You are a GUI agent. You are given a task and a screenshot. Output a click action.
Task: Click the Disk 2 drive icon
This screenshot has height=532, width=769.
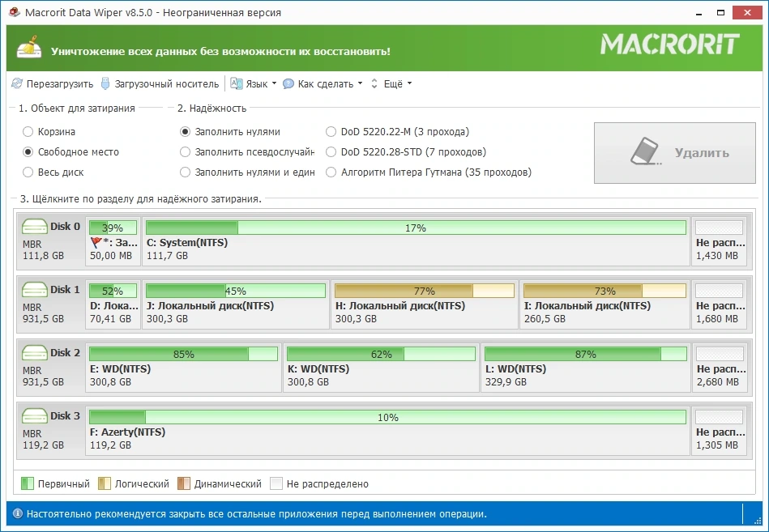(34, 353)
